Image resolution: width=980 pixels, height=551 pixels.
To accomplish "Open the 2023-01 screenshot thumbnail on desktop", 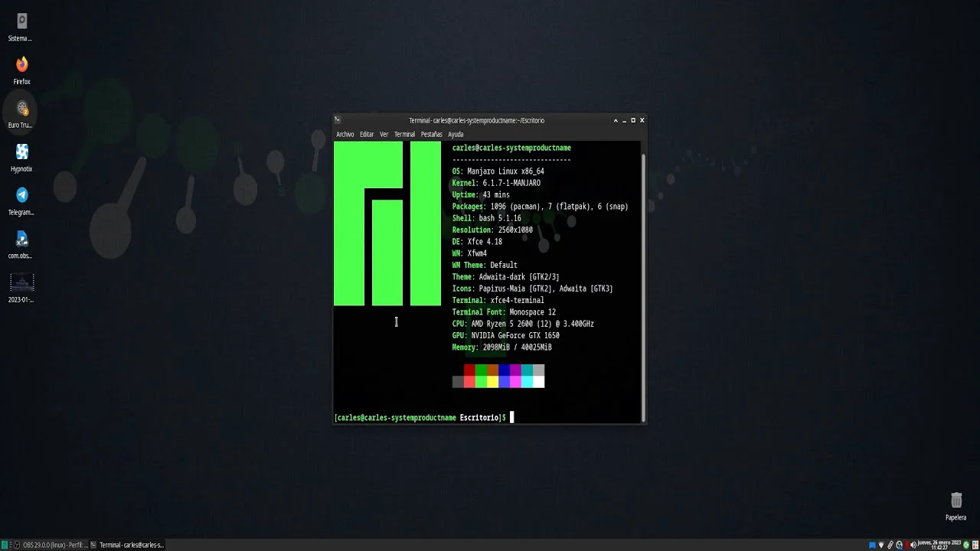I will (x=21, y=283).
